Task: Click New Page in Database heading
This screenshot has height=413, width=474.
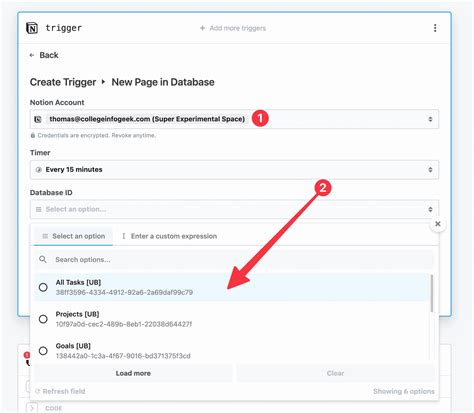Action: pos(163,82)
